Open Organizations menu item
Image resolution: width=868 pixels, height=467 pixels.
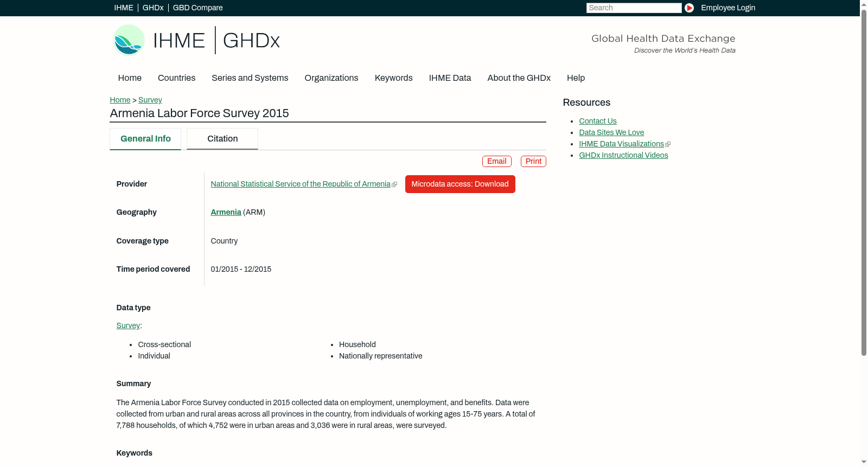331,78
